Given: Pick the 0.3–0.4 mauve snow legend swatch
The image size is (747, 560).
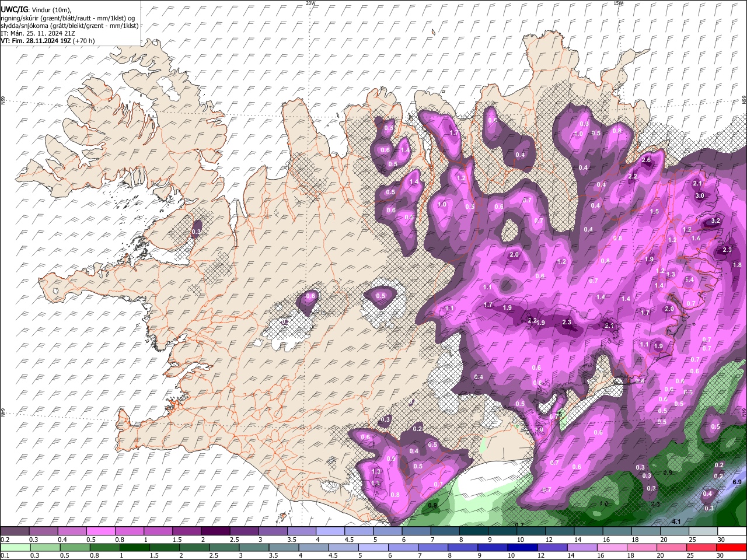Looking at the screenshot, I should point(43,531).
